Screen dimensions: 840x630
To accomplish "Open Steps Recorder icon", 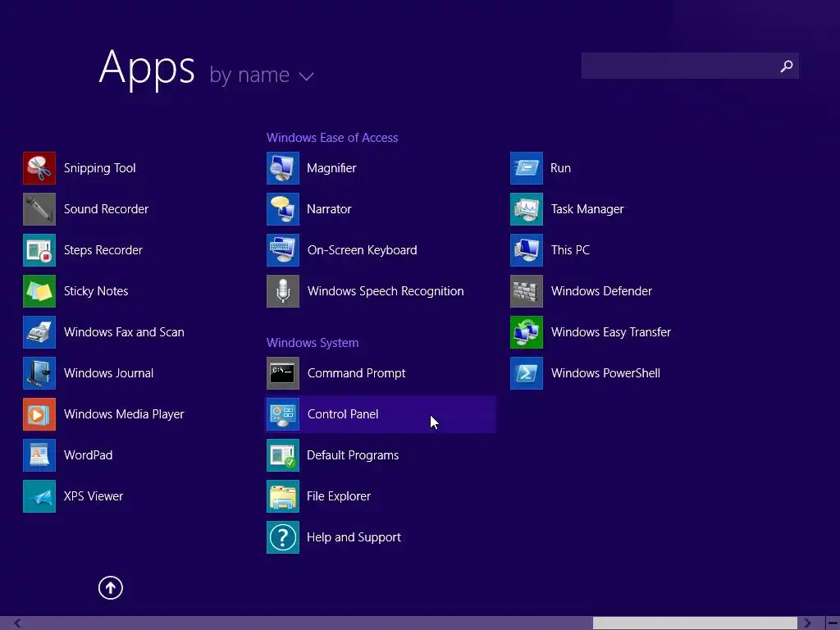I will (39, 250).
